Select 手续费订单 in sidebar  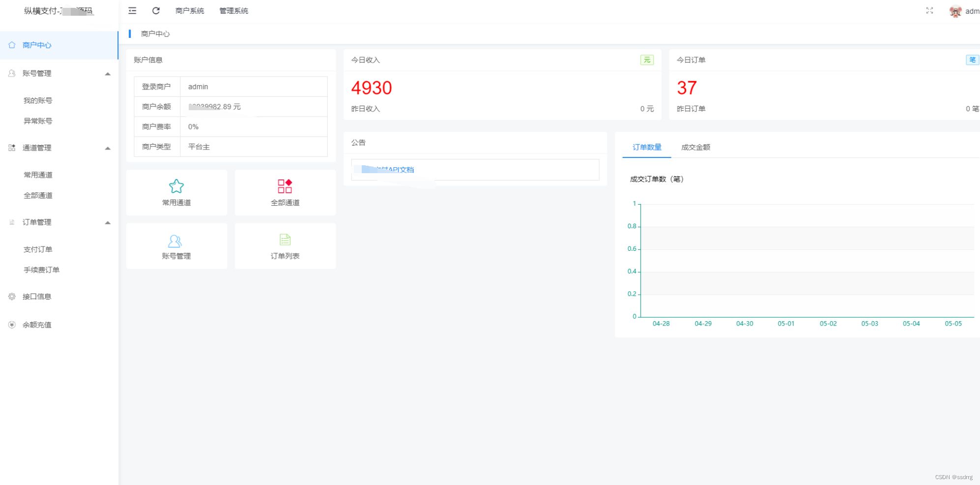(x=41, y=270)
